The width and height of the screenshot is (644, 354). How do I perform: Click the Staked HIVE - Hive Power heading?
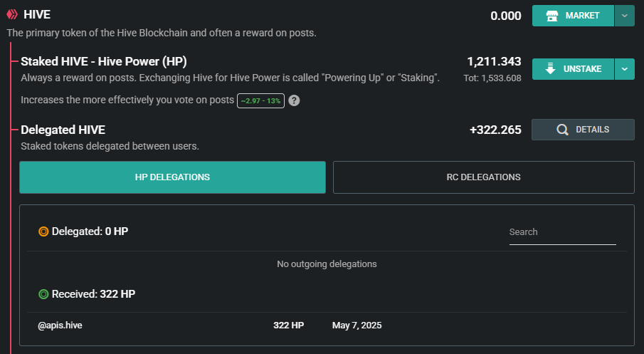(x=104, y=61)
